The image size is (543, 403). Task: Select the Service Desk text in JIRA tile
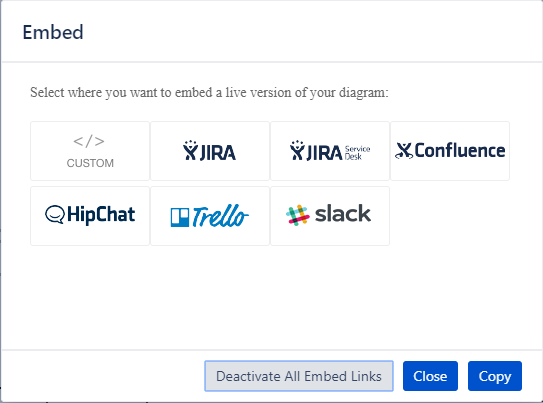pos(357,153)
